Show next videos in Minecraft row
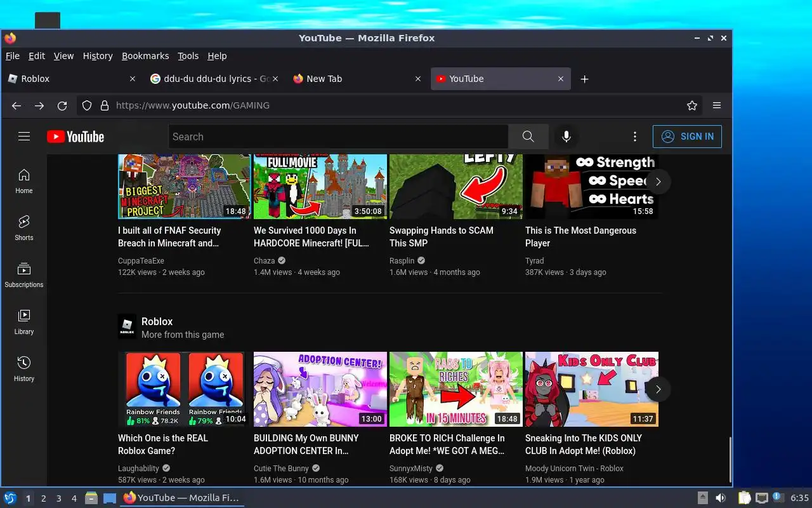Viewport: 812px width, 508px height. [658, 182]
